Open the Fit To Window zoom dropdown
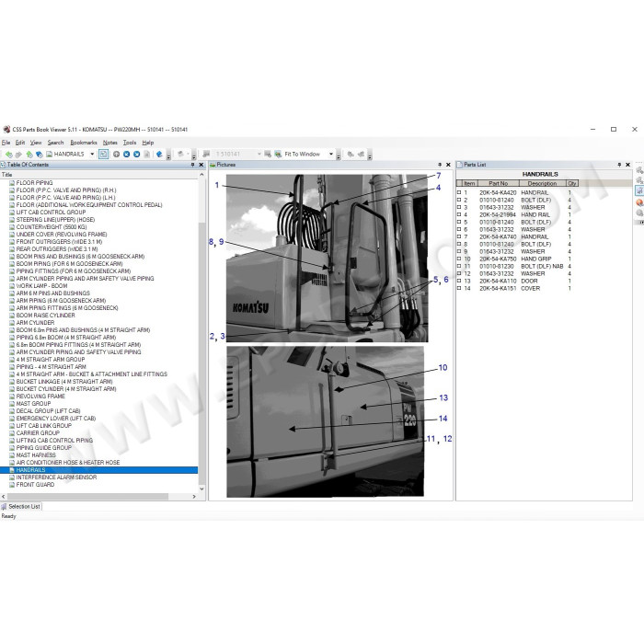 point(331,154)
